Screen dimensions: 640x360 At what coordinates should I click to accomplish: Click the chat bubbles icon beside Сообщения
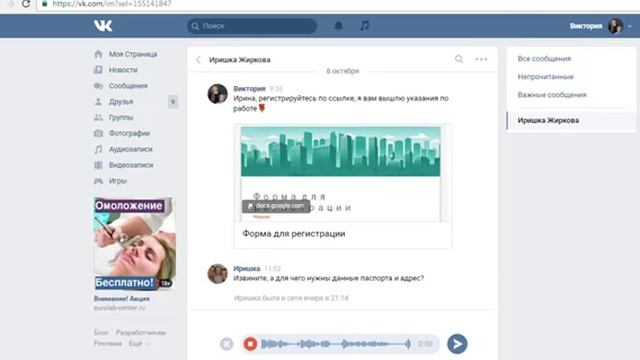click(x=98, y=86)
